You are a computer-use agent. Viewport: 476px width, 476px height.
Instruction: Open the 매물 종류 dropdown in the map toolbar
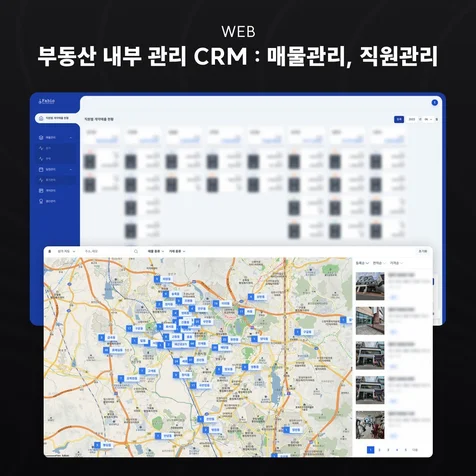tap(156, 251)
